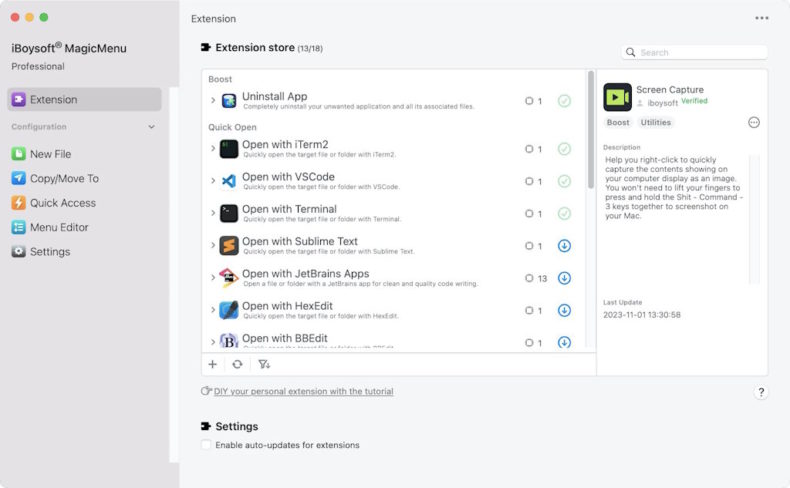This screenshot has width=790, height=488.
Task: Click download icon for Open with HexEdit
Action: 564,310
